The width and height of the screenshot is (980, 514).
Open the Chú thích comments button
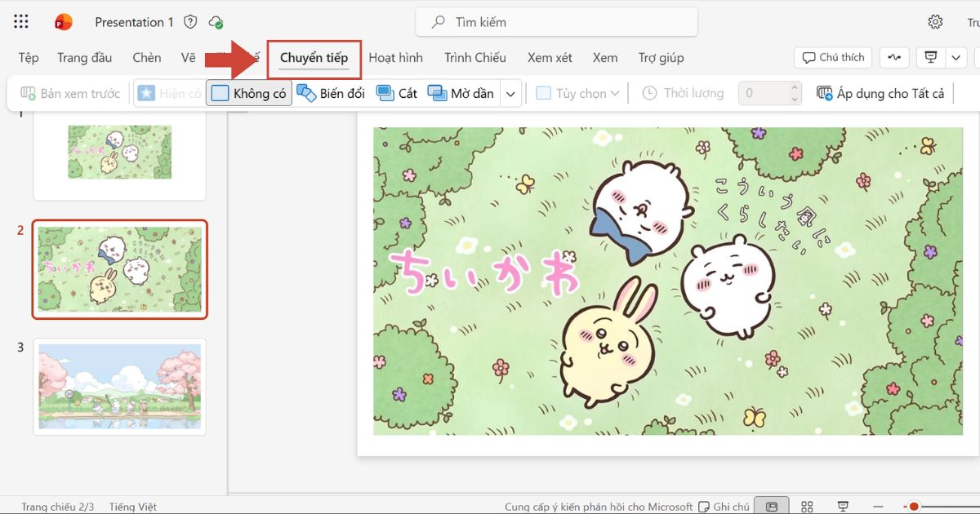point(833,57)
